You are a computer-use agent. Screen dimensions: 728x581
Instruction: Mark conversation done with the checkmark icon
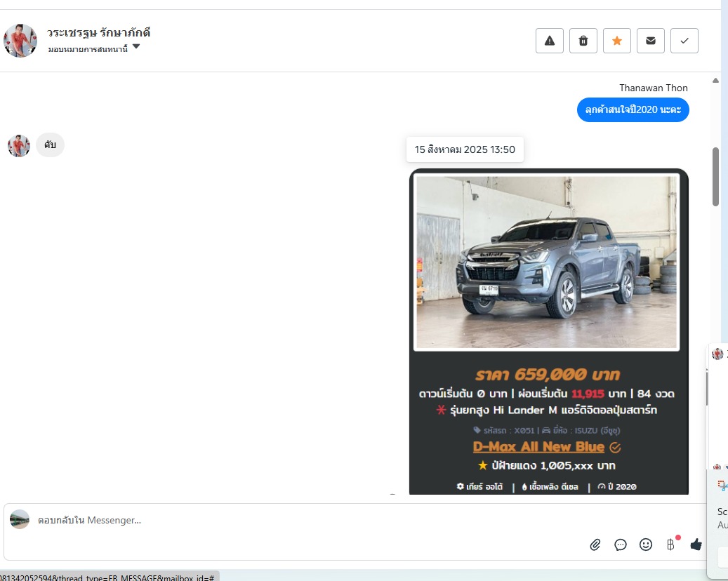pyautogui.click(x=684, y=41)
